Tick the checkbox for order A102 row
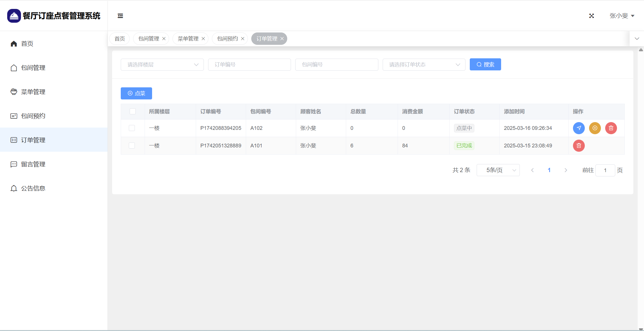This screenshot has width=644, height=331. point(132,128)
